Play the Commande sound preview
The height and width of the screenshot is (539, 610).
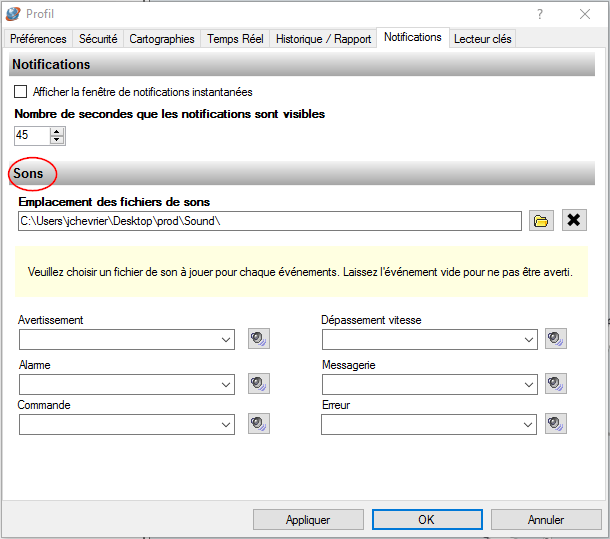click(x=259, y=424)
